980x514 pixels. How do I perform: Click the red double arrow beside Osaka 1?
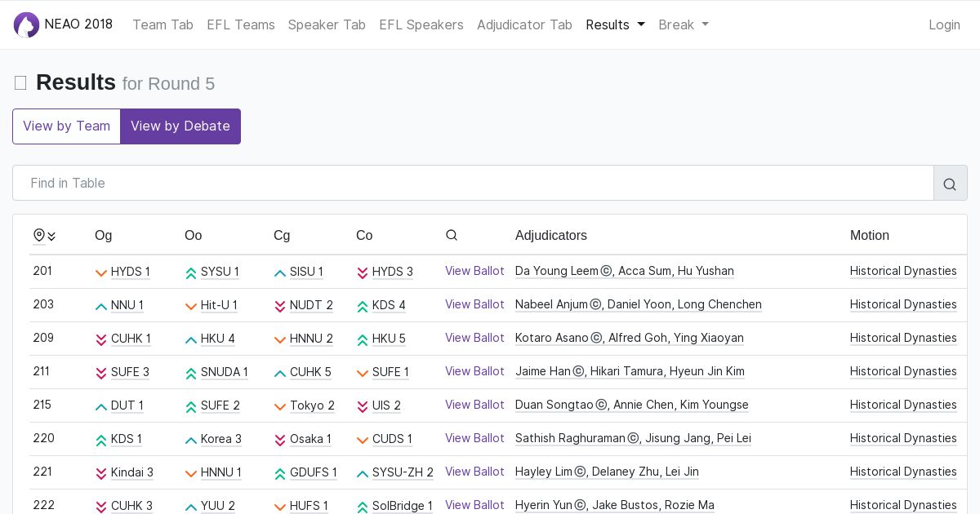coord(280,441)
